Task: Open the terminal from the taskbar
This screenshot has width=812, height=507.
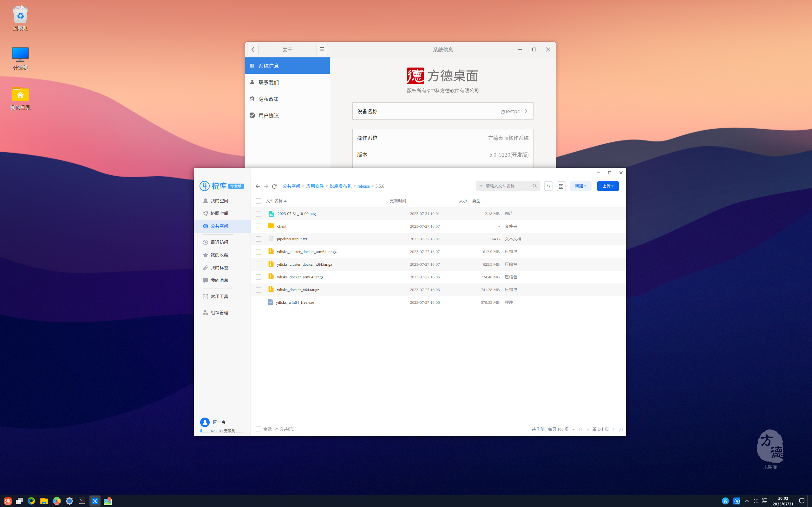Action: point(82,501)
